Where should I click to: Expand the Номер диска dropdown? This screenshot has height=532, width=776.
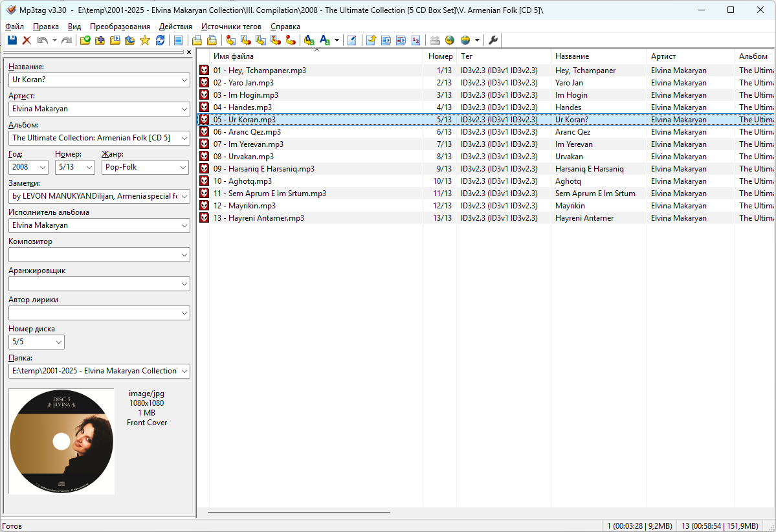click(58, 342)
